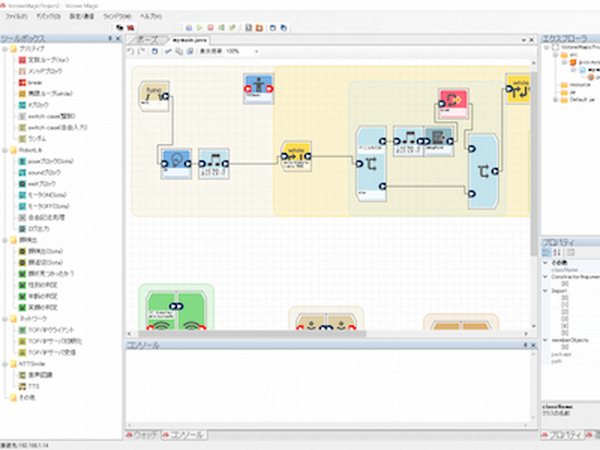Viewport: 600px width, 450px height.
Task: Switch to the ウォッチ tab at bottom
Action: tap(145, 436)
